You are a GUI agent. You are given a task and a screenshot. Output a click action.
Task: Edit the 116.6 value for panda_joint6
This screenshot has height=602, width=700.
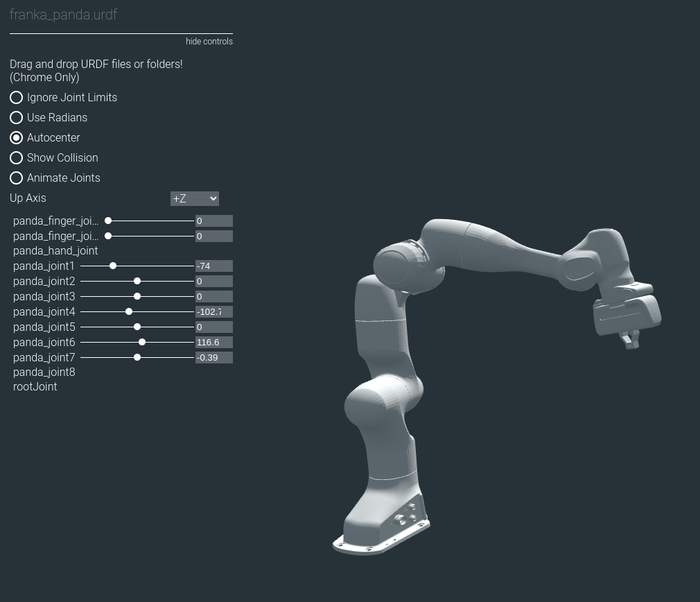(213, 342)
